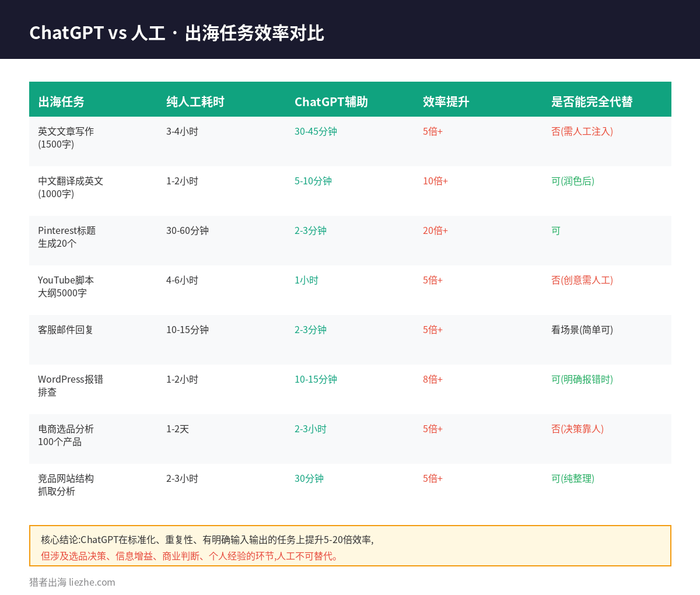700x595 pixels.
Task: Click the 'WordPress报错 排查' task cell
Action: (x=71, y=386)
